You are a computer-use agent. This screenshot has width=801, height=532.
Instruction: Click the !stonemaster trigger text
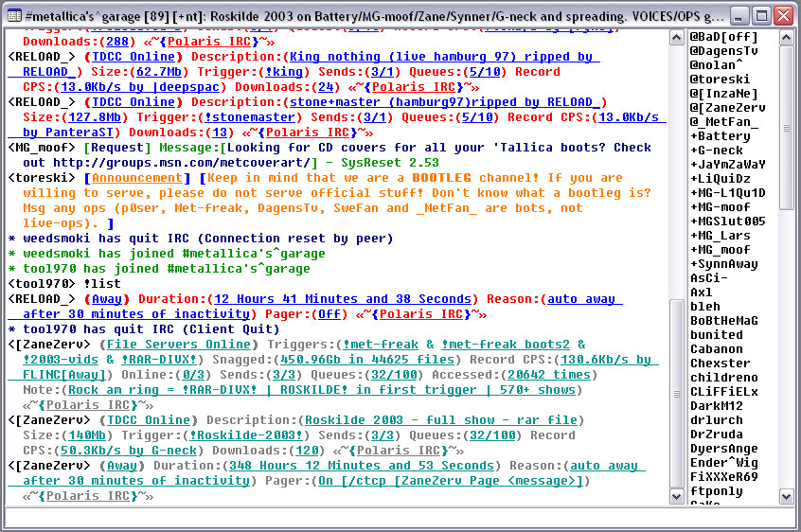pyautogui.click(x=250, y=117)
